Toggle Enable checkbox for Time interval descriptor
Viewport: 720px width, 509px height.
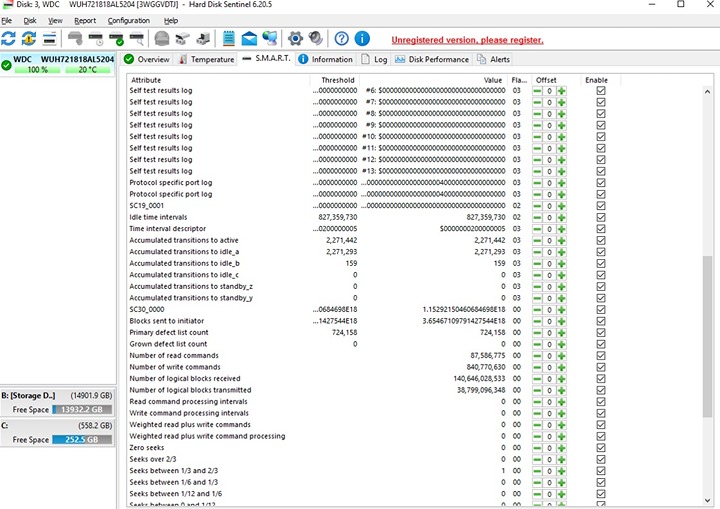[601, 229]
